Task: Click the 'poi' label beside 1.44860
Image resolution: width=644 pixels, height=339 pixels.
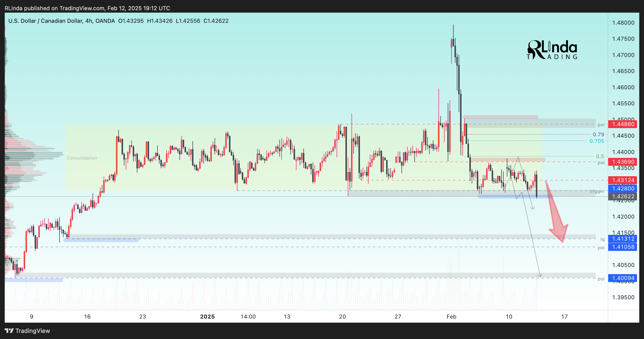Action: (x=601, y=125)
